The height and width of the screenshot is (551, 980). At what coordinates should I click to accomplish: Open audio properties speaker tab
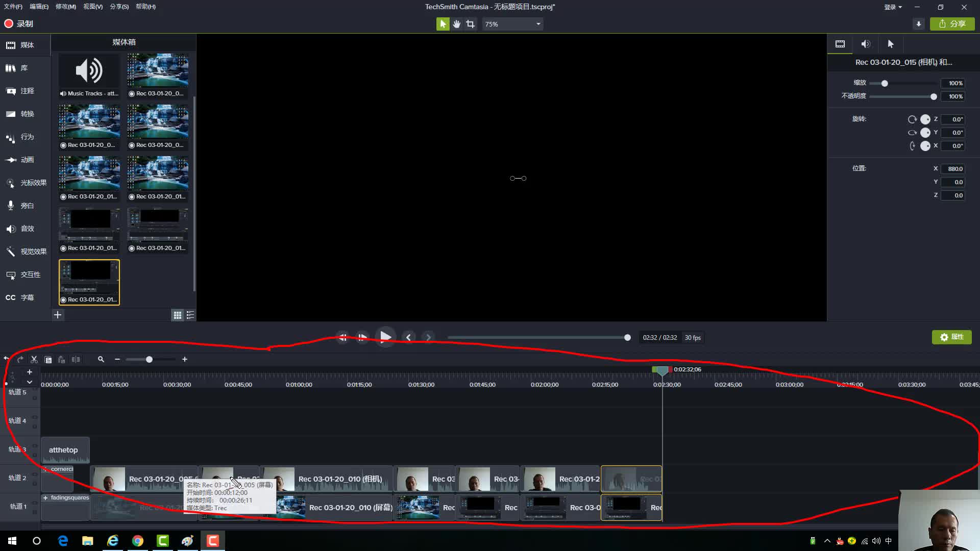866,44
